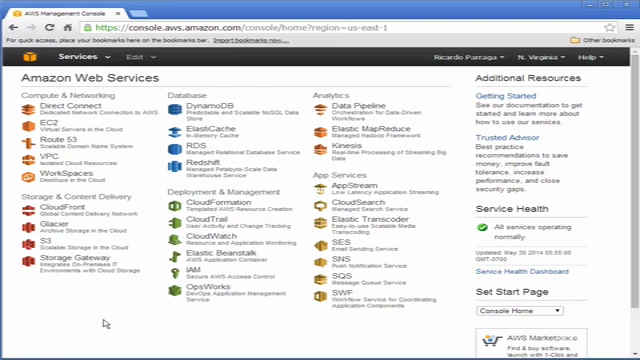Open the N. Virginia region selector
This screenshot has height=360, width=640.
point(541,57)
